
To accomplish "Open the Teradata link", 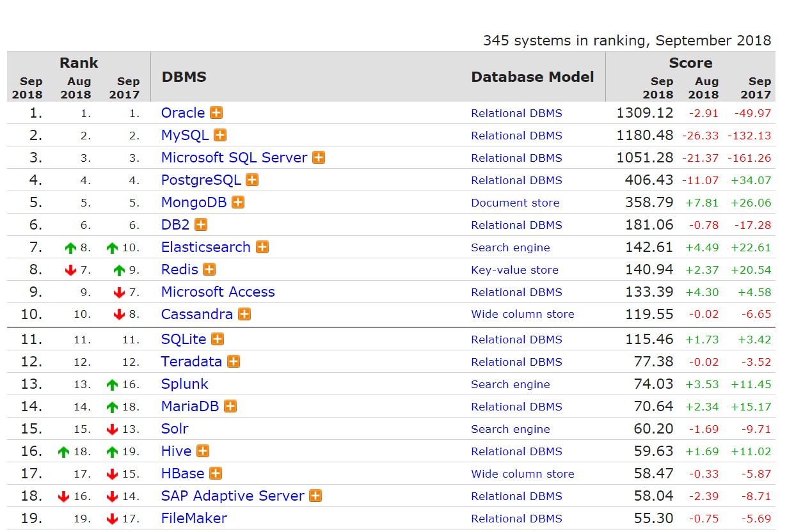I will click(191, 361).
